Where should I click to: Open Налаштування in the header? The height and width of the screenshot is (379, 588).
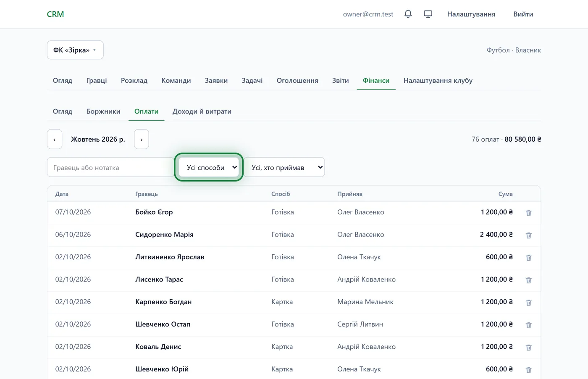point(471,14)
